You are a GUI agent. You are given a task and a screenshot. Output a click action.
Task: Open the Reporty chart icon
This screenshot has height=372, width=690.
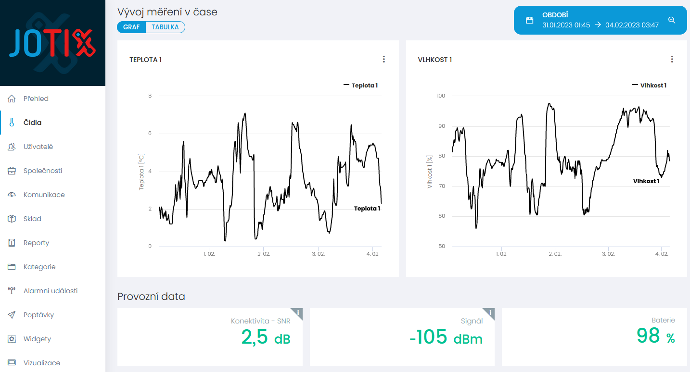12,243
